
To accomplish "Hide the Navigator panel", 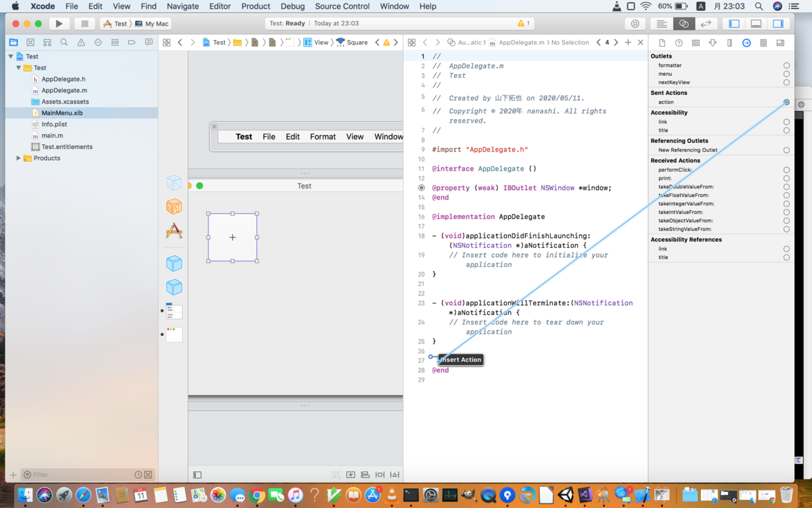I will point(734,24).
